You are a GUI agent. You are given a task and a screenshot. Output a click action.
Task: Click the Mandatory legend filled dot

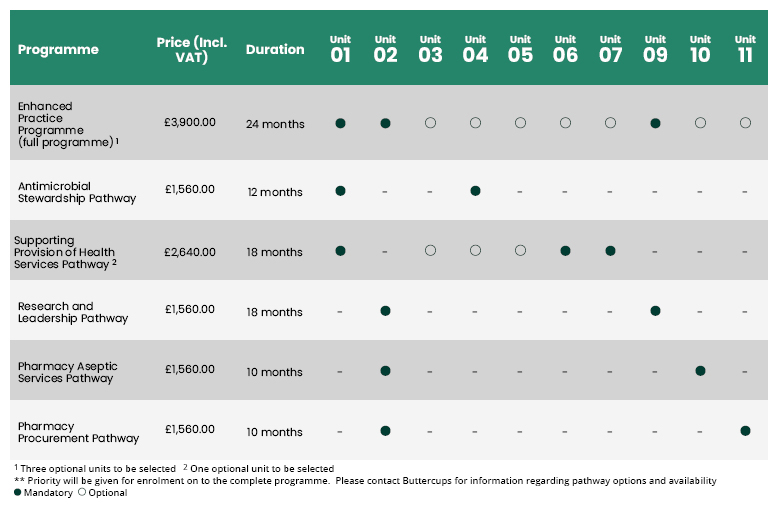pos(18,492)
